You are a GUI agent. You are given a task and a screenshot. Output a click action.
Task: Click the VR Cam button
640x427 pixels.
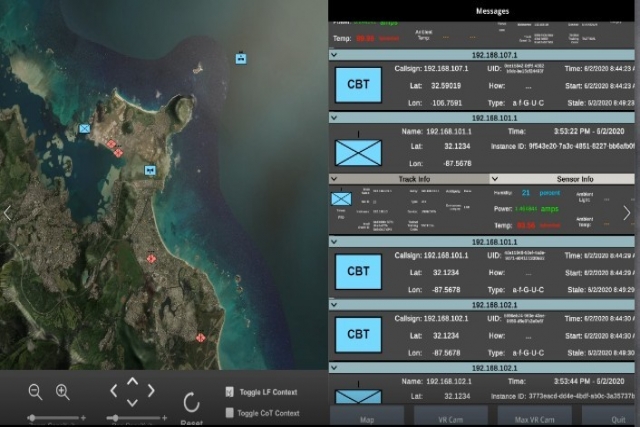tap(451, 417)
